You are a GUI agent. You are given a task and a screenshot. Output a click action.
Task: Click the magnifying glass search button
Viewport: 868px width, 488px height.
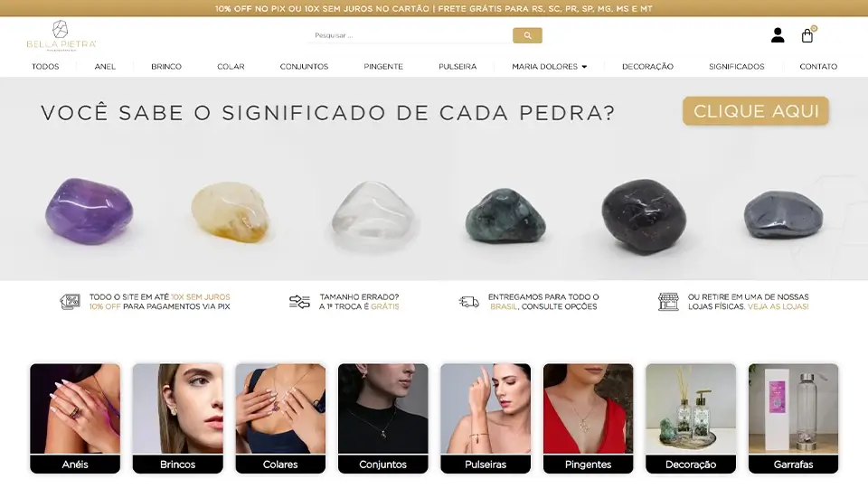pos(527,35)
